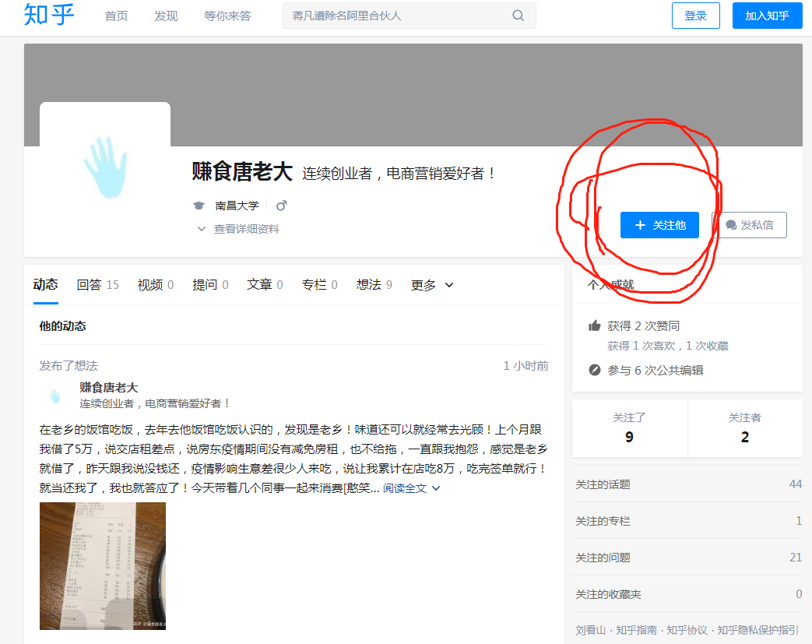Open the 更多 dropdown tab
This screenshot has width=812, height=644.
[x=432, y=285]
